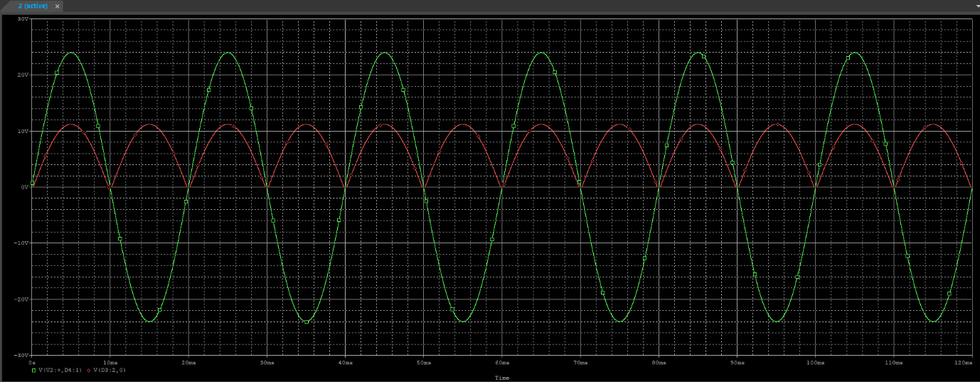Click the 40ms x-axis label

click(345, 362)
